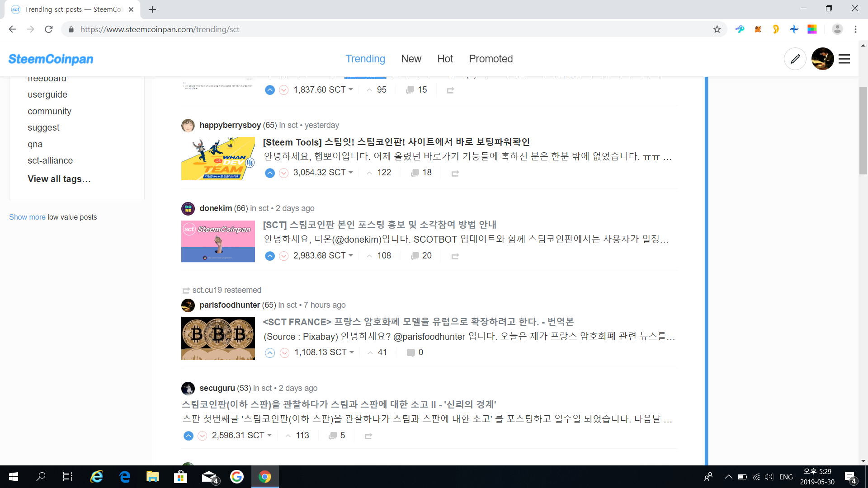Upvote the parisfoodhunter SCT FRANCE post
The height and width of the screenshot is (488, 868).
(x=270, y=353)
